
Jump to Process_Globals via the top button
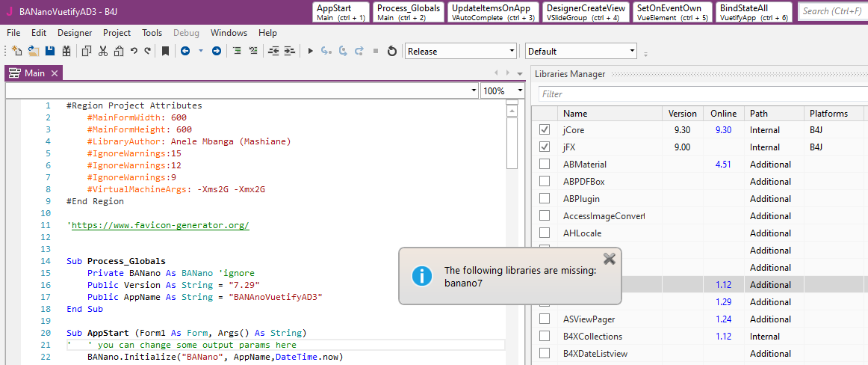(409, 12)
